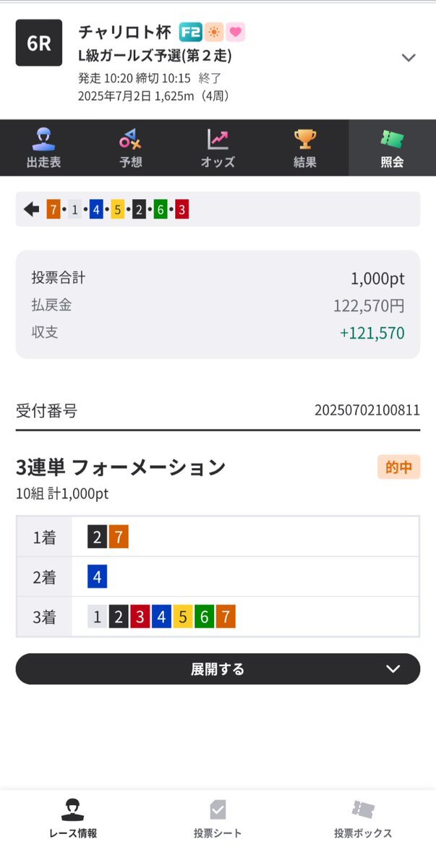The width and height of the screenshot is (436, 868).
Task: Tap the pink heart girls icon
Action: 236,32
